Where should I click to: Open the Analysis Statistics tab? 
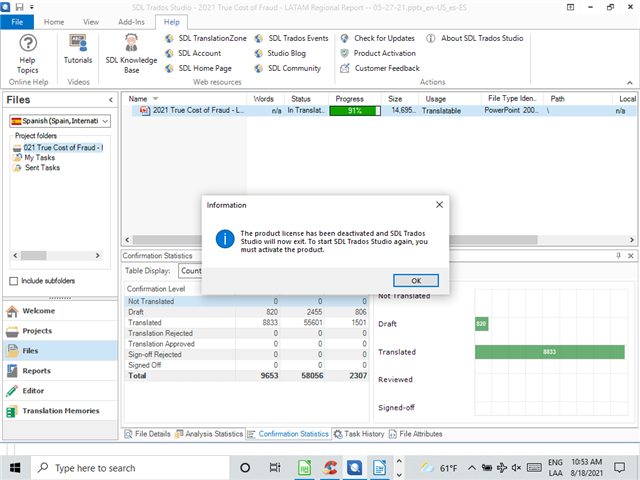[209, 434]
